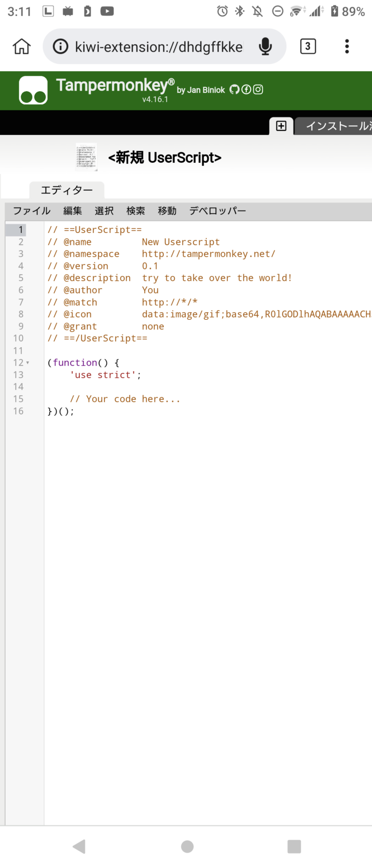This screenshot has height=868, width=372.
Task: Tap the browser home icon
Action: 21,46
